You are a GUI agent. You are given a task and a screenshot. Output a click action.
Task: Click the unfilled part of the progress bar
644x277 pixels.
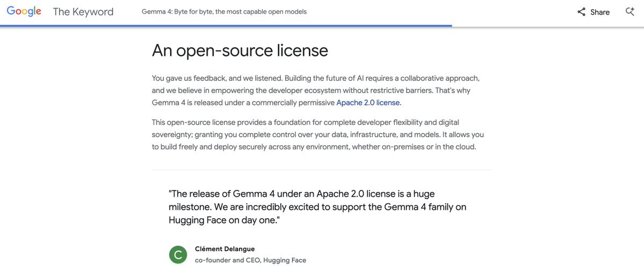[548, 26]
